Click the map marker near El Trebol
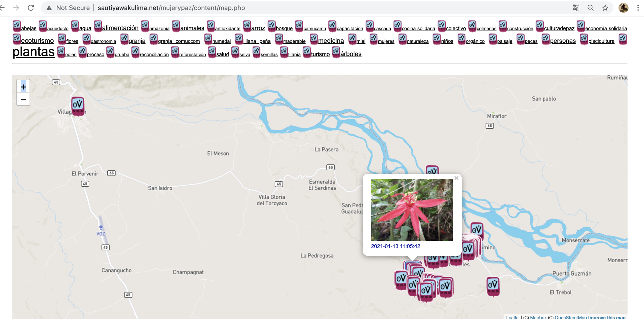This screenshot has height=319, width=644. click(x=493, y=286)
